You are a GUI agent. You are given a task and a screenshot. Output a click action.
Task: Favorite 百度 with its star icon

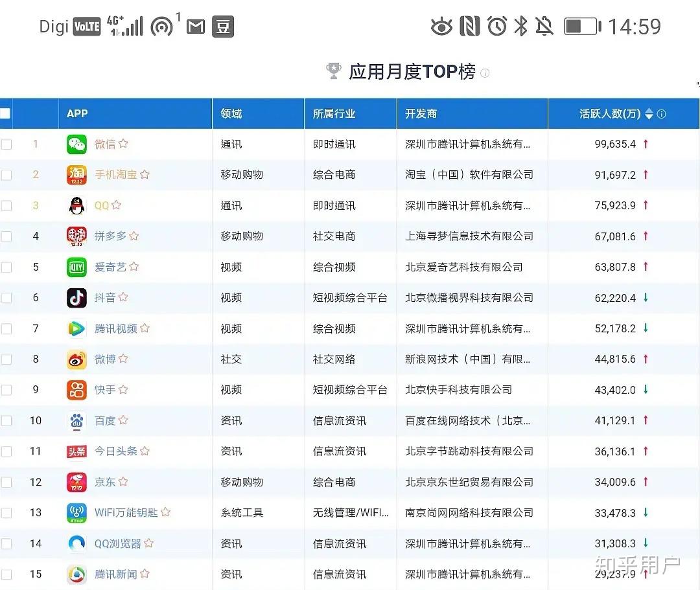tap(124, 420)
